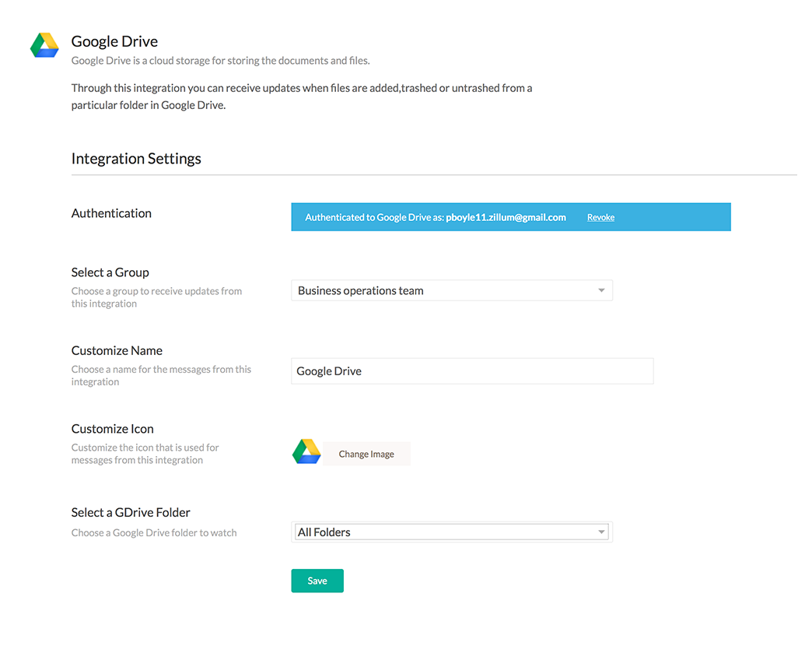The image size is (812, 653).
Task: Open the Select a Group dropdown
Action: (x=452, y=290)
